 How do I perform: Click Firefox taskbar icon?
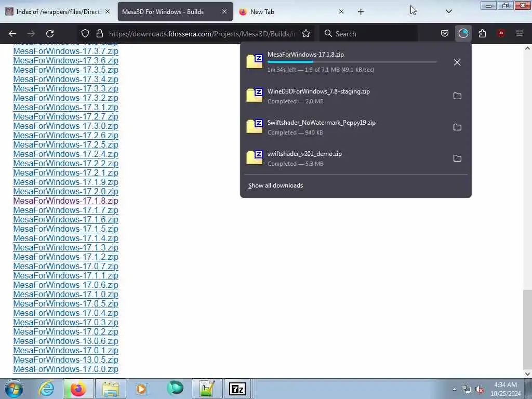click(78, 389)
